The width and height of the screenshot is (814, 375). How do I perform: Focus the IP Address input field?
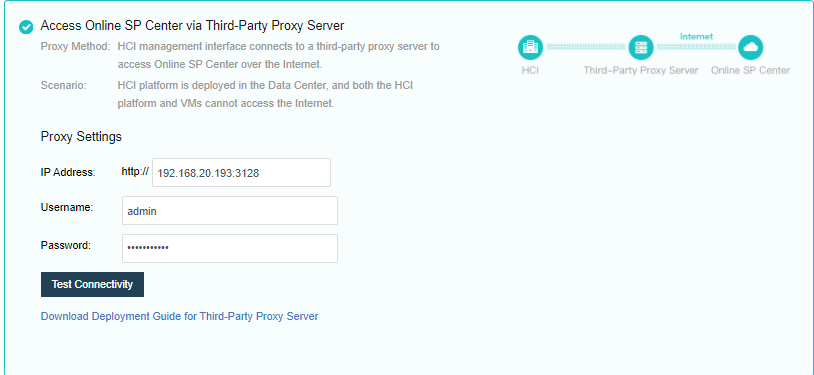[241, 172]
